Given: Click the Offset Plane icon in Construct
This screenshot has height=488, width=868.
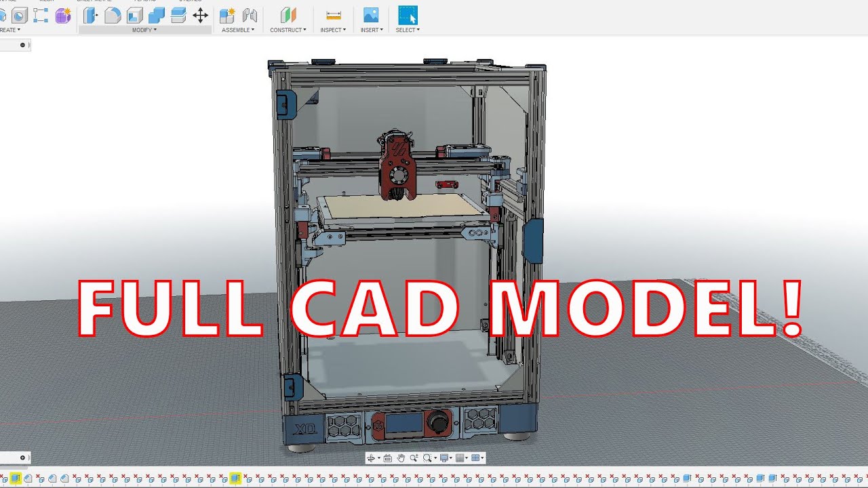Looking at the screenshot, I should tap(288, 15).
